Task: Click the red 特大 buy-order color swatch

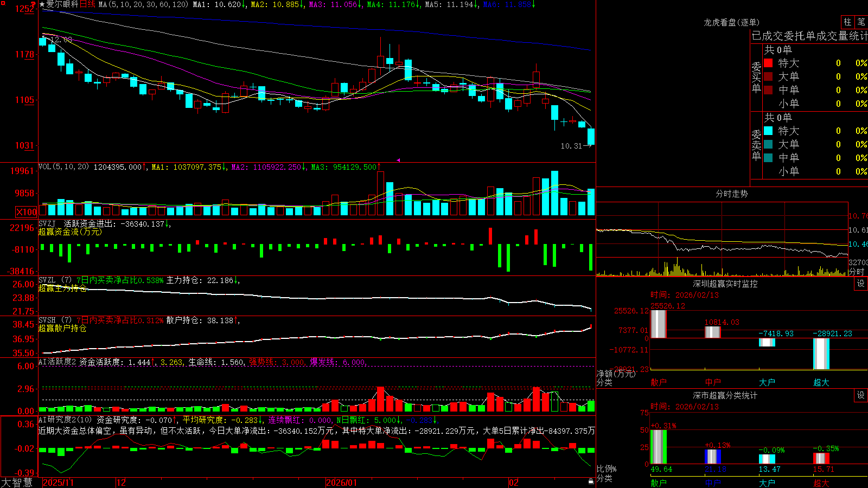Action: click(768, 63)
